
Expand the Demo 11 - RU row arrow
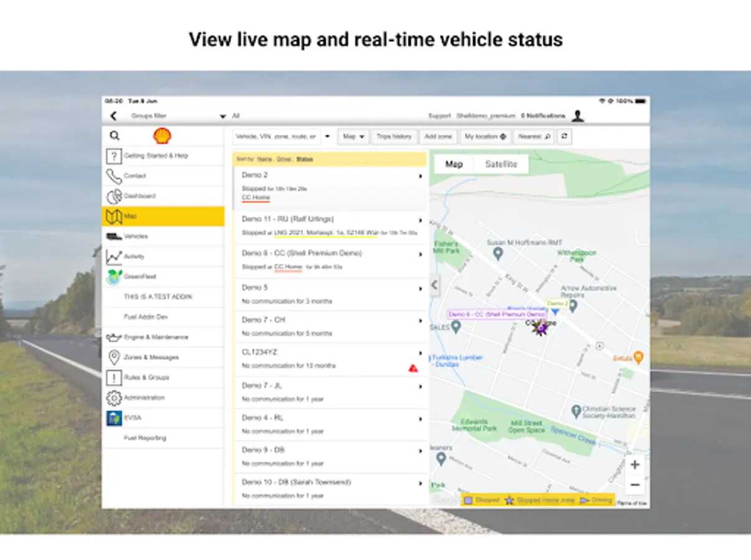tap(420, 220)
